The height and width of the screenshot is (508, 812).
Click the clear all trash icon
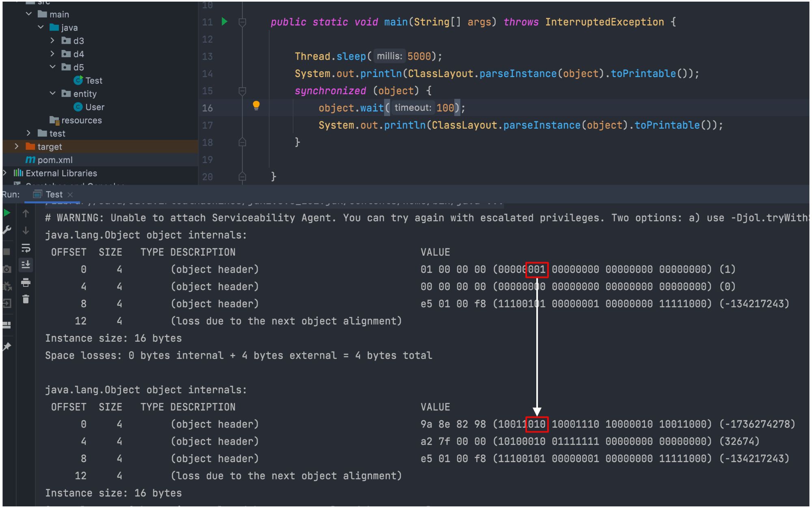[x=26, y=299]
